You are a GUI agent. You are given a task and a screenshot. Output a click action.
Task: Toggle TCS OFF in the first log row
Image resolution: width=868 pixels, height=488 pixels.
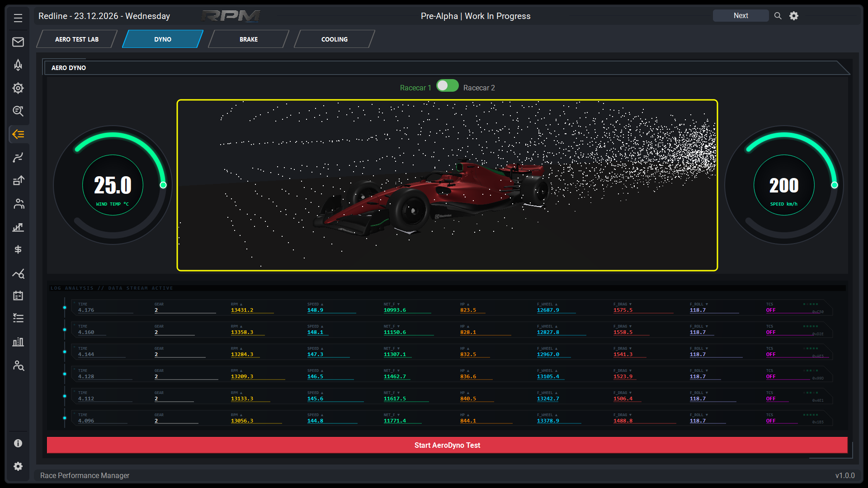[x=771, y=310]
